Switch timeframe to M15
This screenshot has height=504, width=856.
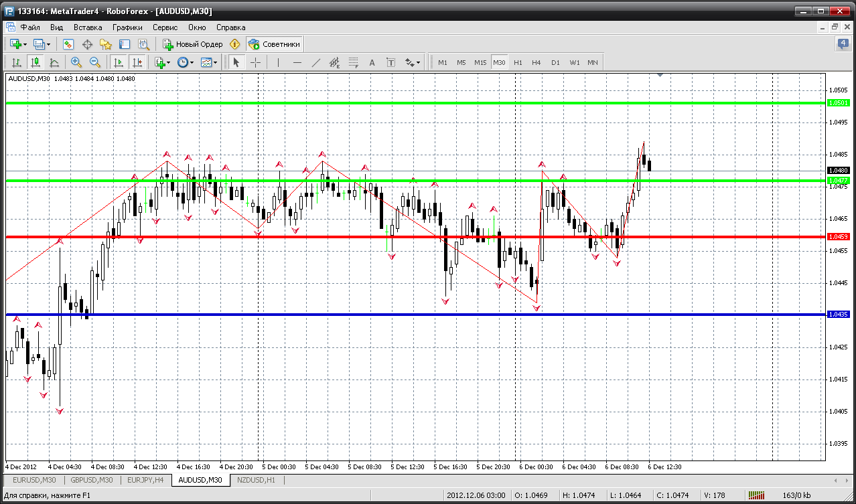pos(480,62)
